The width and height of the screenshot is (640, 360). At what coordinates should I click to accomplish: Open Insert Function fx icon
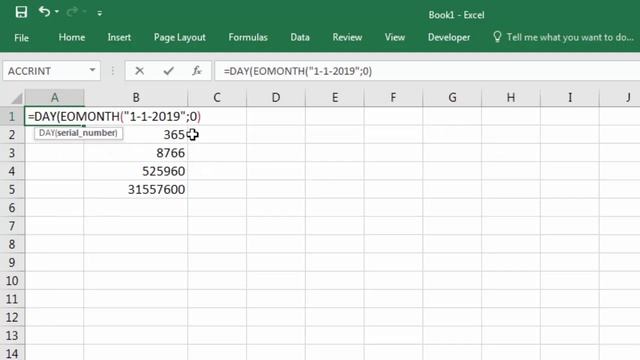point(197,71)
